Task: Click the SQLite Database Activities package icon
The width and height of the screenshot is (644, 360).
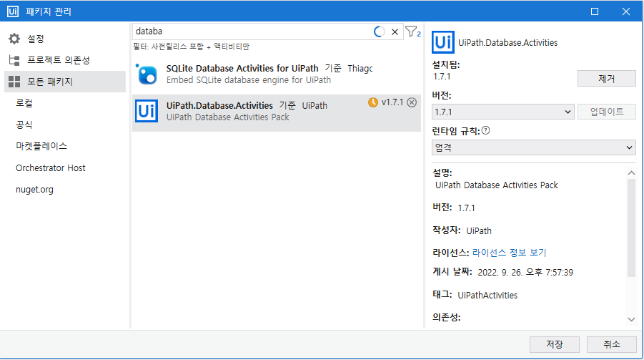Action: [147, 74]
